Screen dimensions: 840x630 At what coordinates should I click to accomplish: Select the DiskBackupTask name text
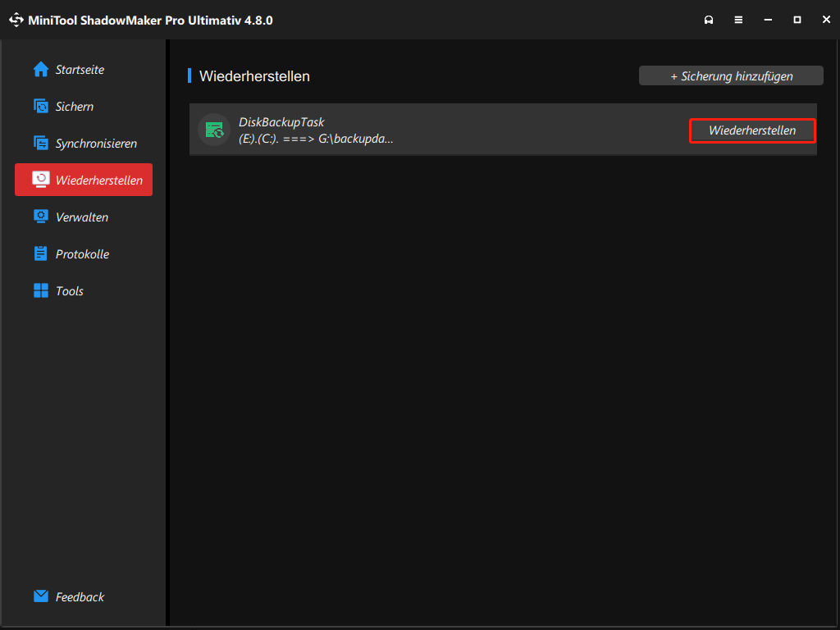pos(281,122)
